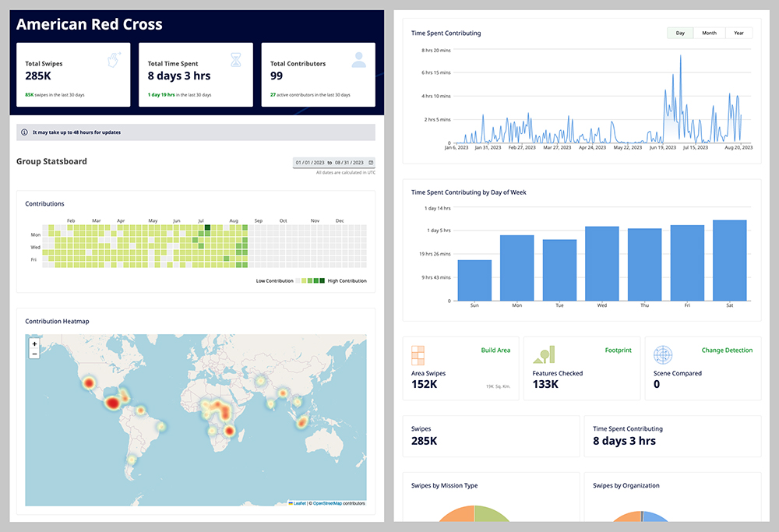Click the Swipes by Organization title

[626, 485]
